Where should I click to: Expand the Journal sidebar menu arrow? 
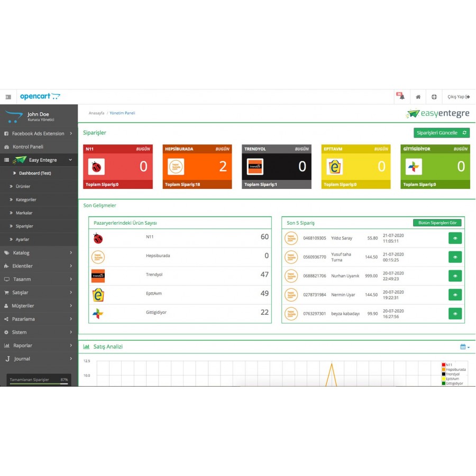(x=71, y=359)
